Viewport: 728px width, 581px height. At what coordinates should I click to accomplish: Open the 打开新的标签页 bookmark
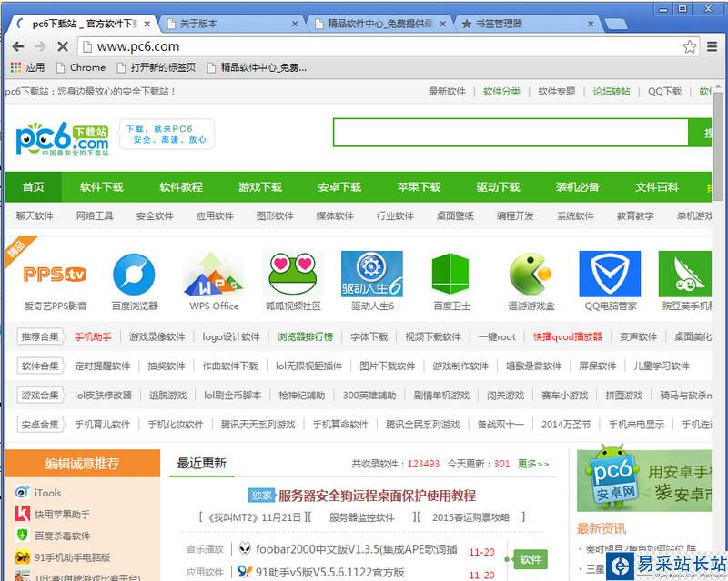pyautogui.click(x=156, y=68)
